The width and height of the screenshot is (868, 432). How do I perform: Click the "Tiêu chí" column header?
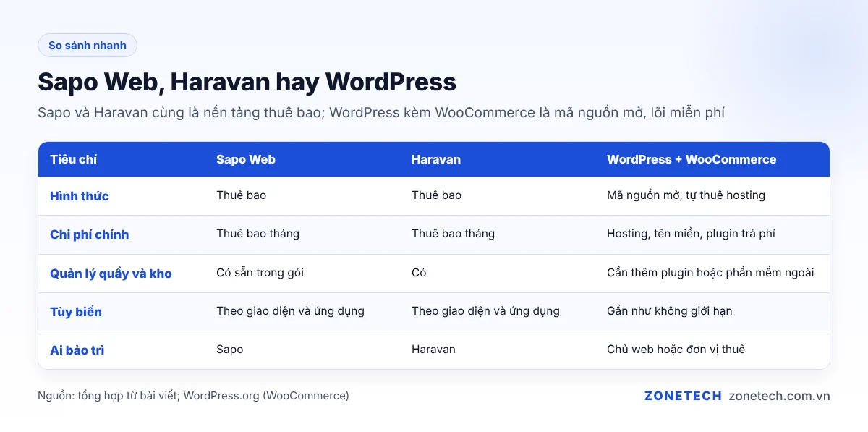pyautogui.click(x=73, y=159)
